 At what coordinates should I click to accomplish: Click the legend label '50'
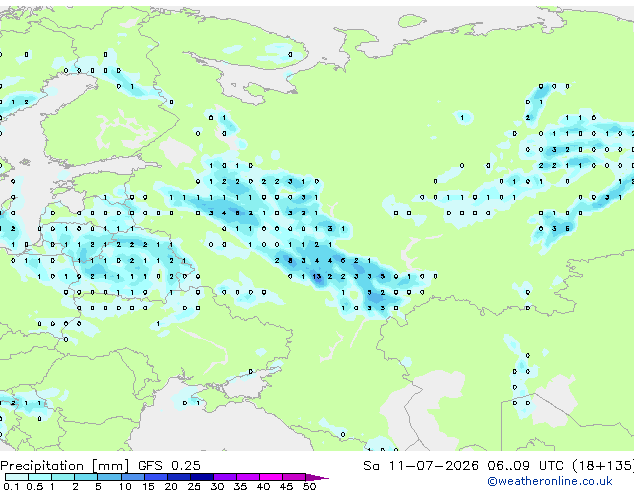[309, 486]
